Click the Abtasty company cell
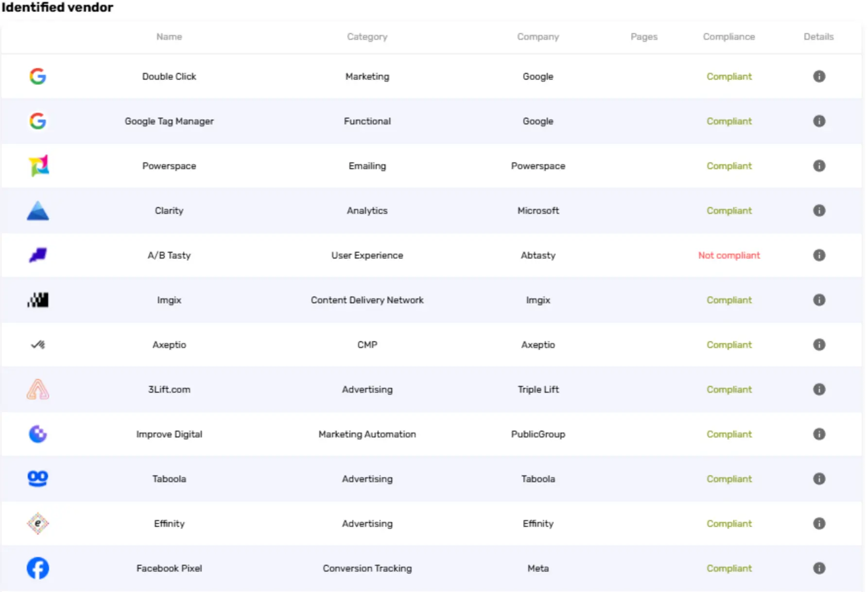The image size is (868, 592). 538,255
